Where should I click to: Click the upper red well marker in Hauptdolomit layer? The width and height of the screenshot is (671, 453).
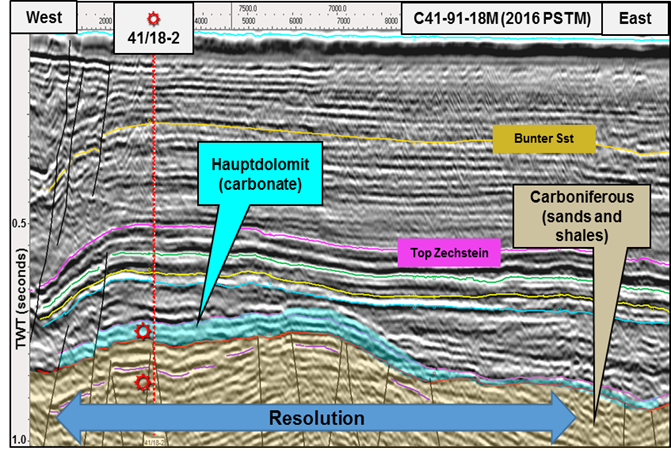[144, 331]
